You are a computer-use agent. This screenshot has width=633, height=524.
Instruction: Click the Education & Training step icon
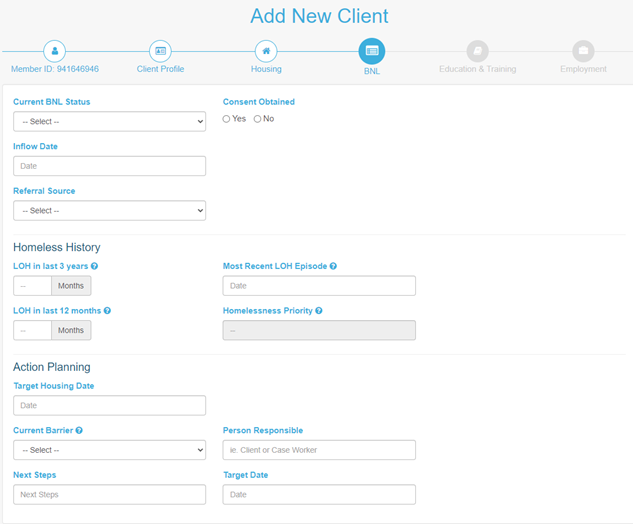[x=478, y=51]
